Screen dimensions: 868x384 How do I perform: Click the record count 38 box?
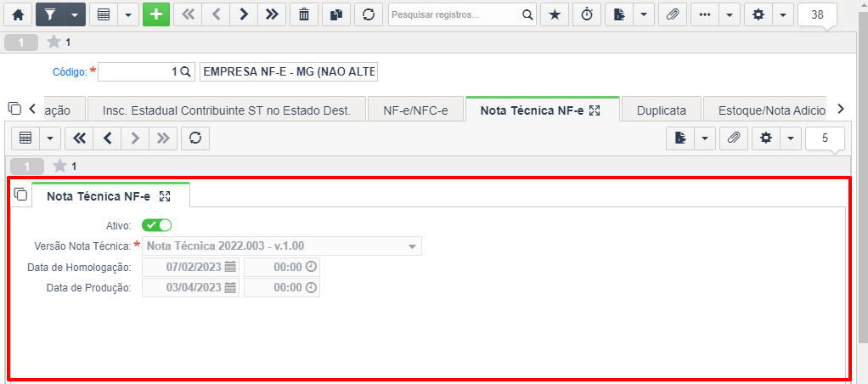tap(817, 15)
